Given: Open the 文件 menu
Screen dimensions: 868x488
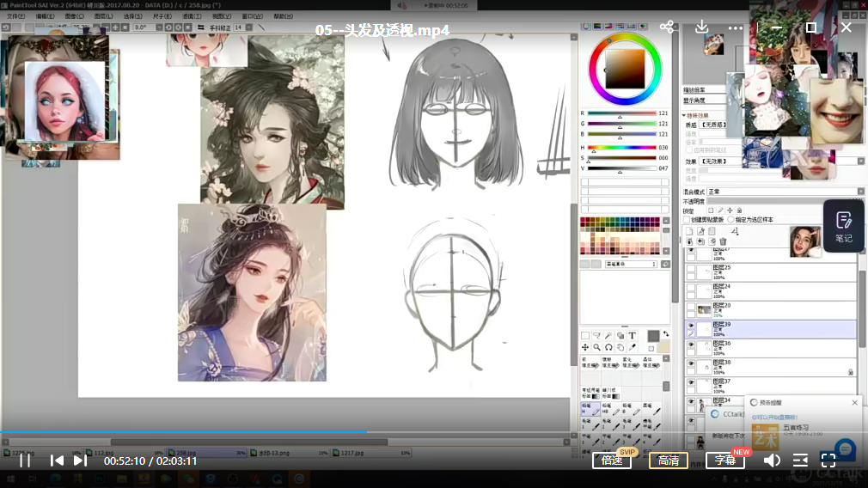Looking at the screenshot, I should 15,16.
